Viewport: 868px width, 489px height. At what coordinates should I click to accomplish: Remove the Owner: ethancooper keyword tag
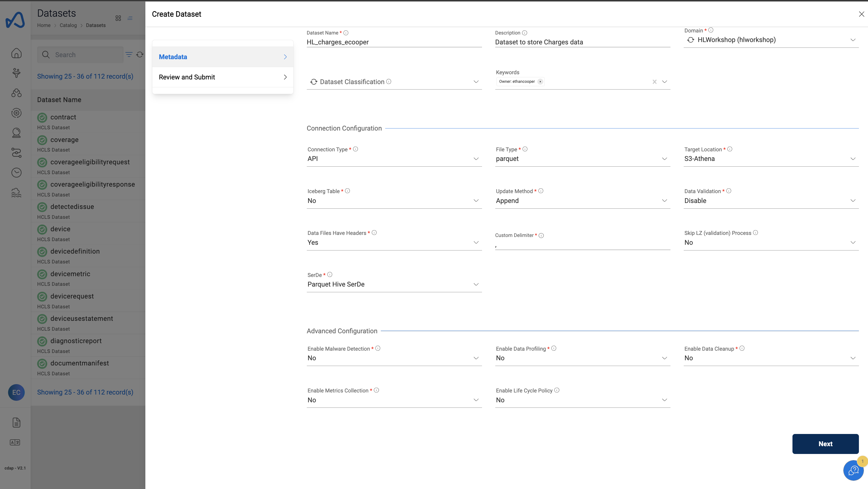(x=540, y=81)
